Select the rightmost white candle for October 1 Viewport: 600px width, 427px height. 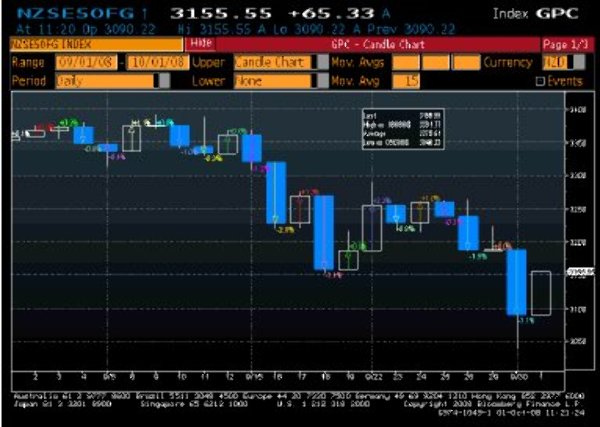click(540, 293)
